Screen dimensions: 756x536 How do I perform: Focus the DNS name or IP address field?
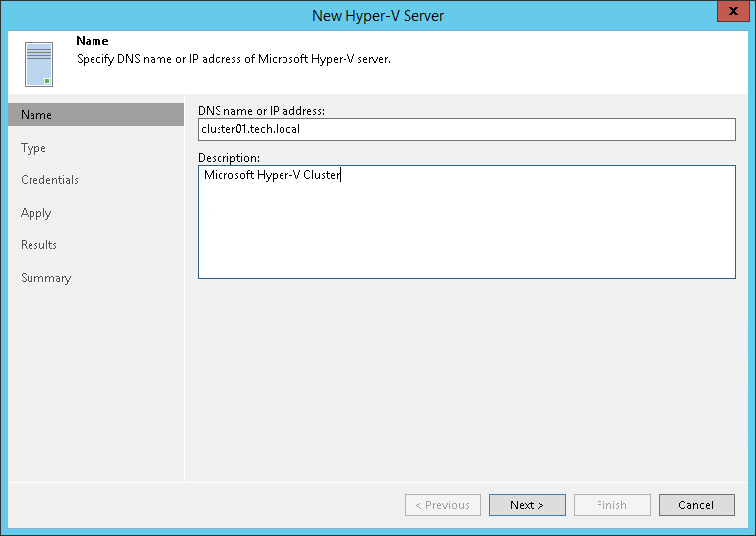tap(467, 130)
